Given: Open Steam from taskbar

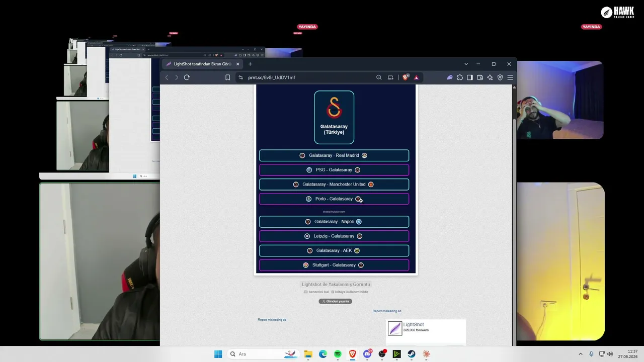Looking at the screenshot, I should pyautogui.click(x=412, y=354).
